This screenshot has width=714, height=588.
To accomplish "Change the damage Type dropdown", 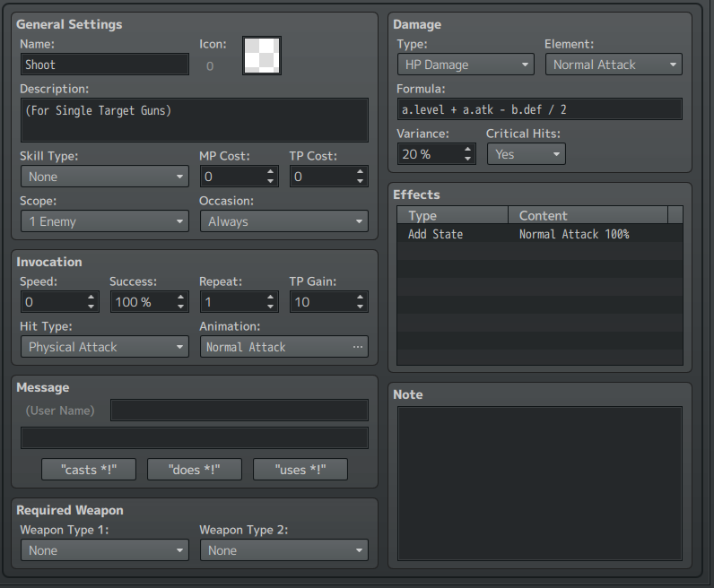I will (465, 65).
